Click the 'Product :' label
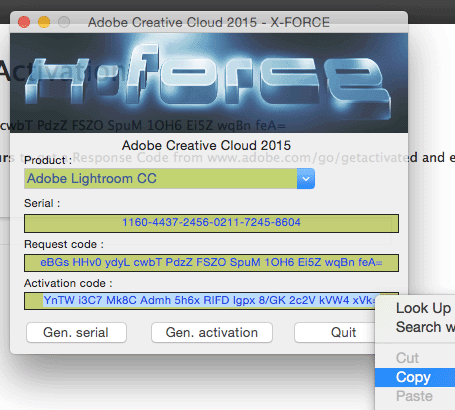455x410 pixels. pyautogui.click(x=48, y=160)
